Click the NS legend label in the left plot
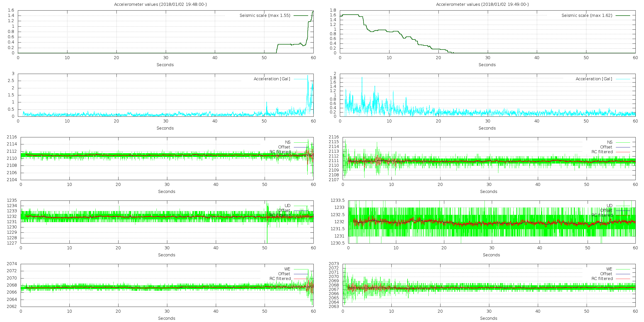This screenshot has height=322, width=644. click(288, 142)
